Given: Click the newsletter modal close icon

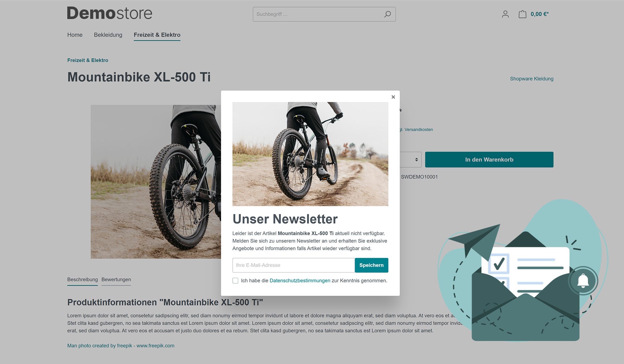Looking at the screenshot, I should coord(393,97).
